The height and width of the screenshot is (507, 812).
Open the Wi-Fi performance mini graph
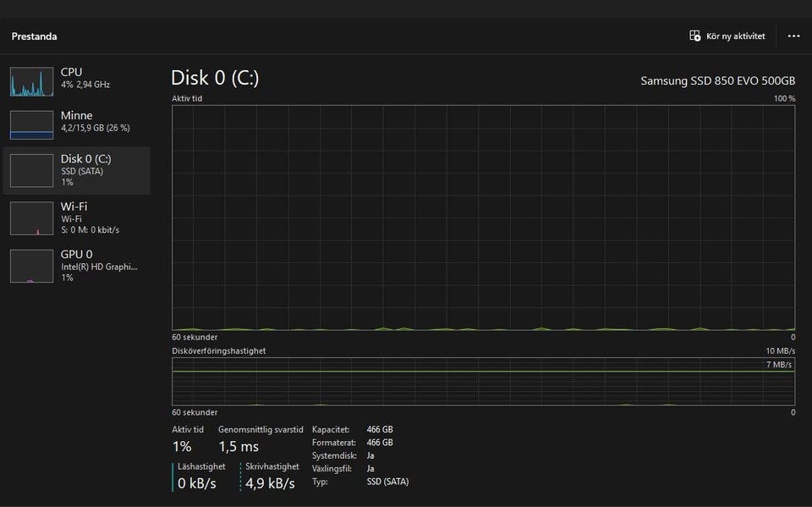pyautogui.click(x=31, y=218)
